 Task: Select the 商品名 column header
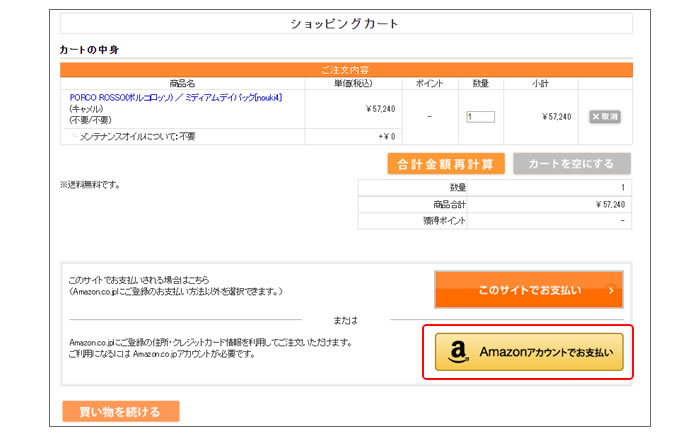tap(182, 83)
